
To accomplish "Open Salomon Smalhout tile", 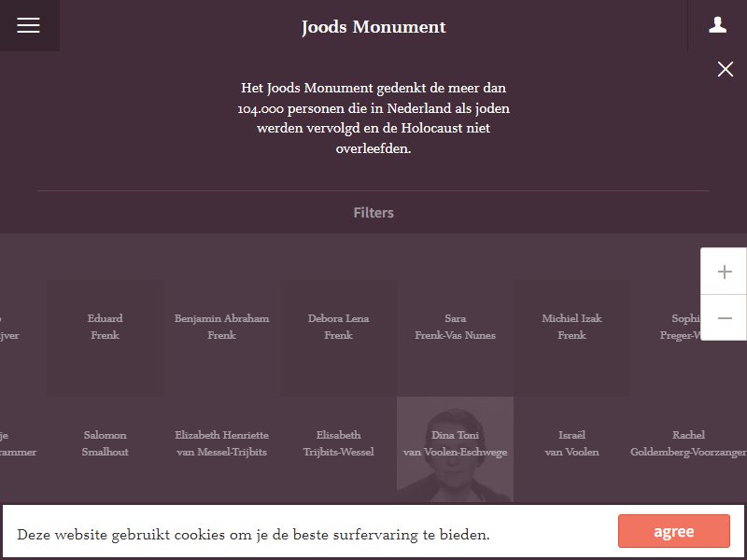I will [x=105, y=450].
